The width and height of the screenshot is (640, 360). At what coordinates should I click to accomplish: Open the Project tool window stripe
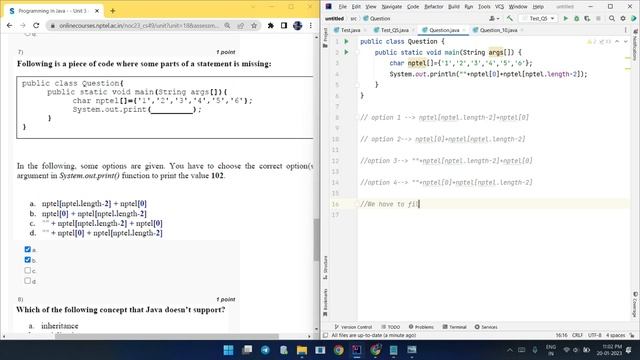325,38
